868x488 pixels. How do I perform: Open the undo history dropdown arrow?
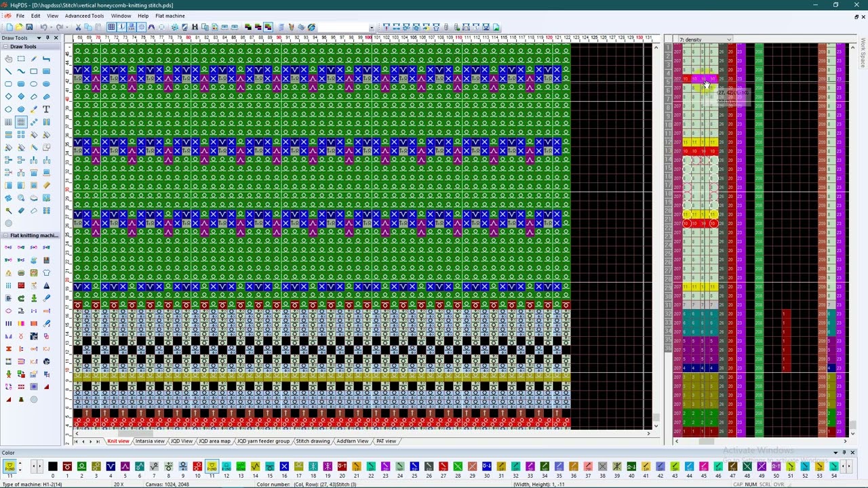tap(51, 27)
